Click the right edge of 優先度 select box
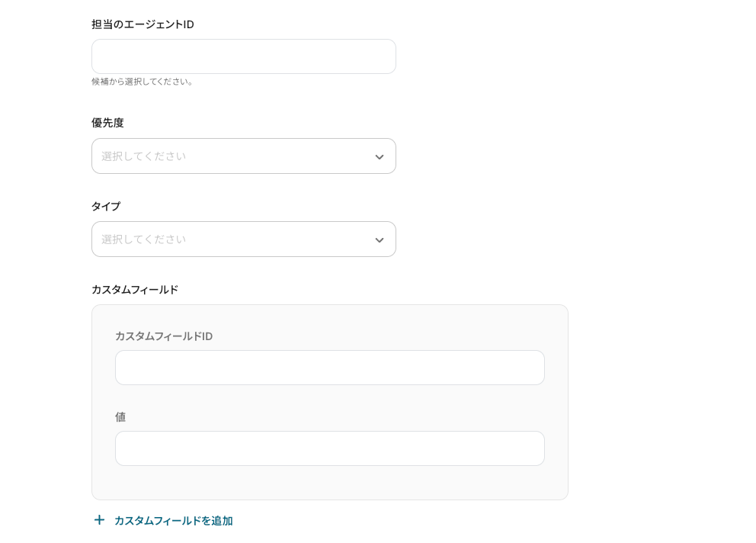Screen dimensions: 756x543 coord(390,156)
